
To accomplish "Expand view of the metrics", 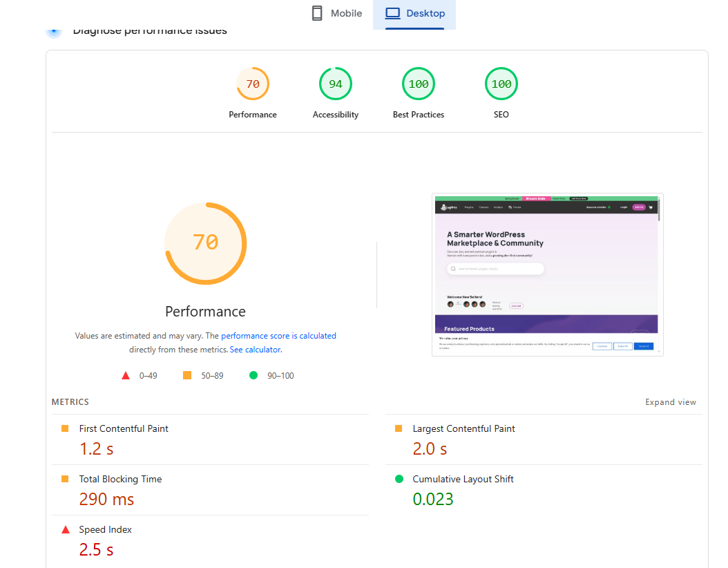I will click(x=671, y=402).
